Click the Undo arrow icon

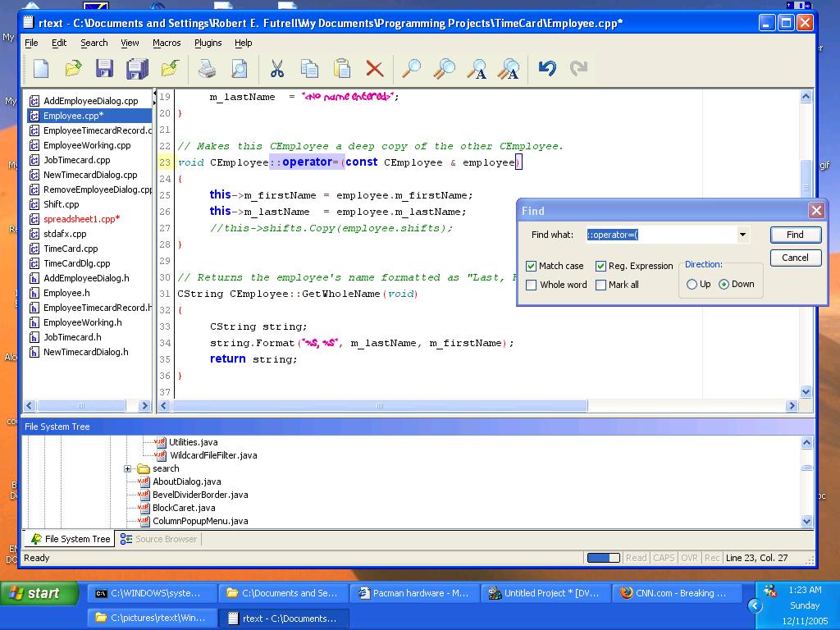click(547, 69)
